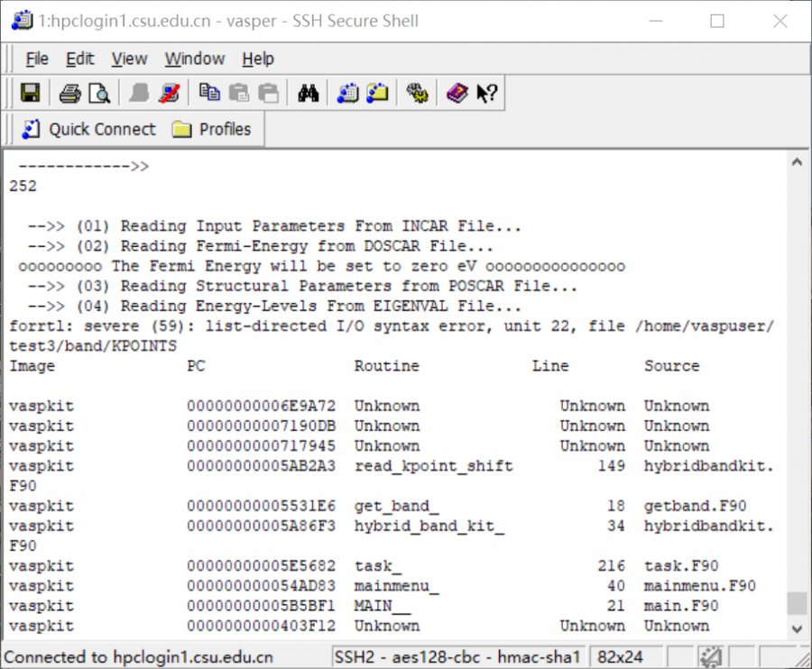Screen dimensions: 812x669
Task: Open Print Preview icon
Action: (99, 94)
